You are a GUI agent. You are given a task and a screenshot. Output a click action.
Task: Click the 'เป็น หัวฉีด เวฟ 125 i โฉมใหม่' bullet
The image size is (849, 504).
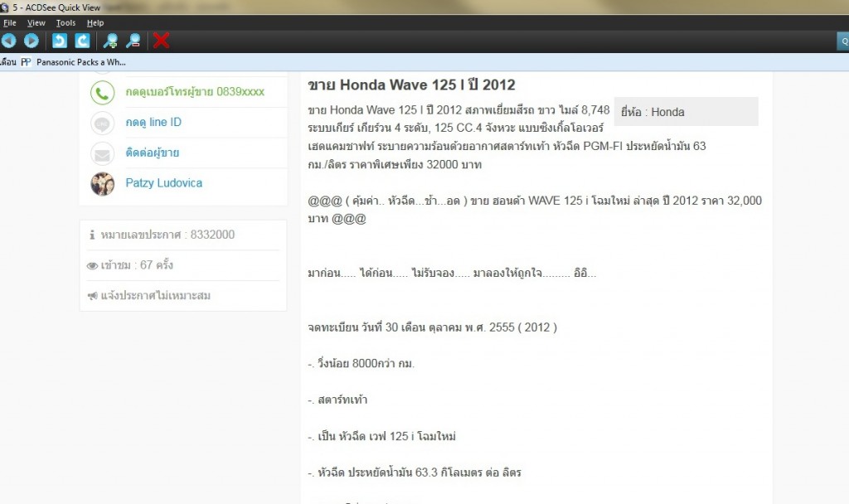381,436
